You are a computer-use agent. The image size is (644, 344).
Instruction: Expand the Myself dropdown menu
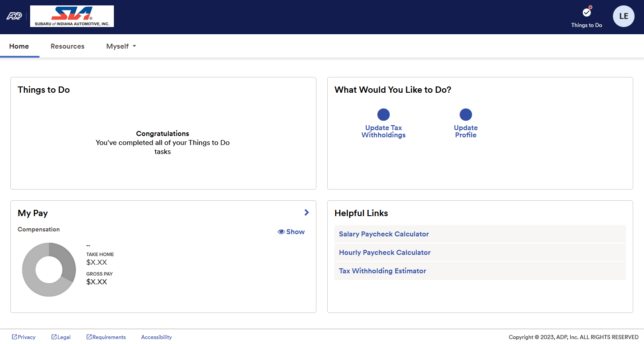(x=121, y=46)
